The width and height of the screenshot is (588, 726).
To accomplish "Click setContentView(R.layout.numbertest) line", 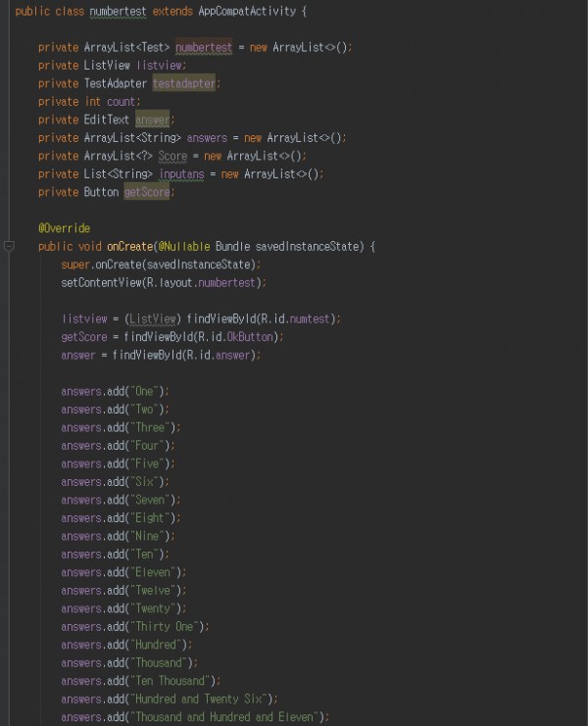I will pyautogui.click(x=164, y=282).
